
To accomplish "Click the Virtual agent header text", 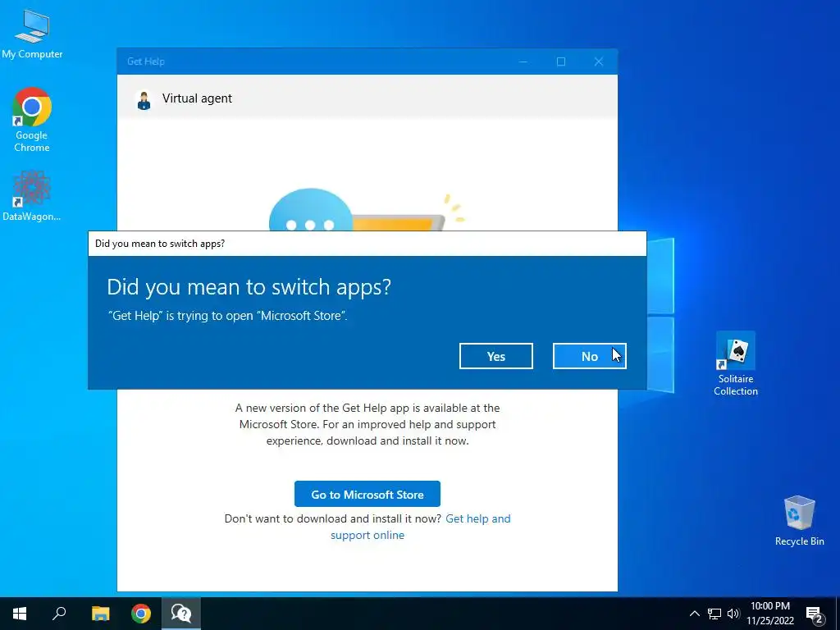I will tap(197, 98).
